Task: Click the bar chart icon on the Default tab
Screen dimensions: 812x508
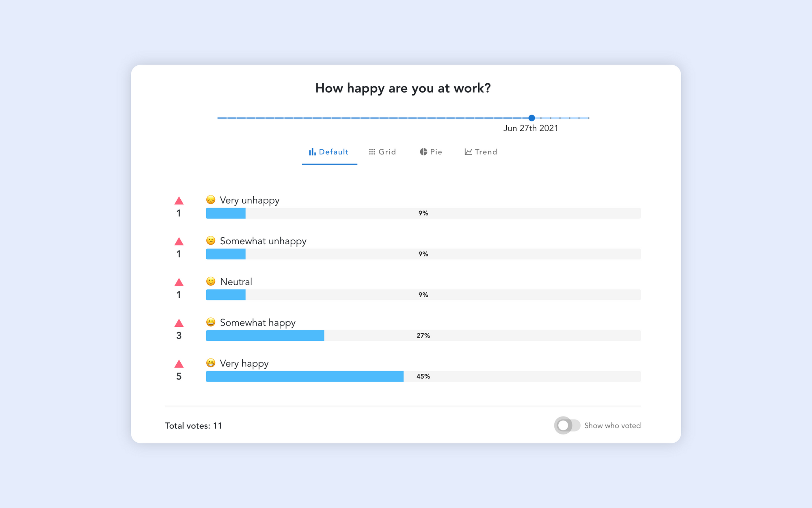Action: click(312, 152)
